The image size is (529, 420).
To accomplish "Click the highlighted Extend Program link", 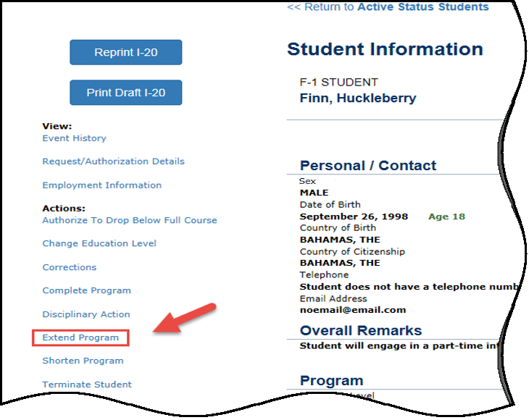I will coord(80,337).
